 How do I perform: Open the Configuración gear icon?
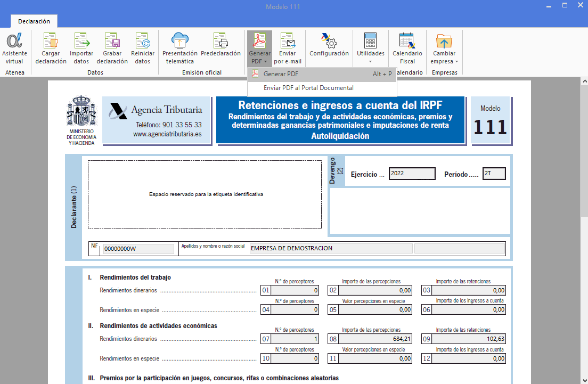tap(329, 41)
